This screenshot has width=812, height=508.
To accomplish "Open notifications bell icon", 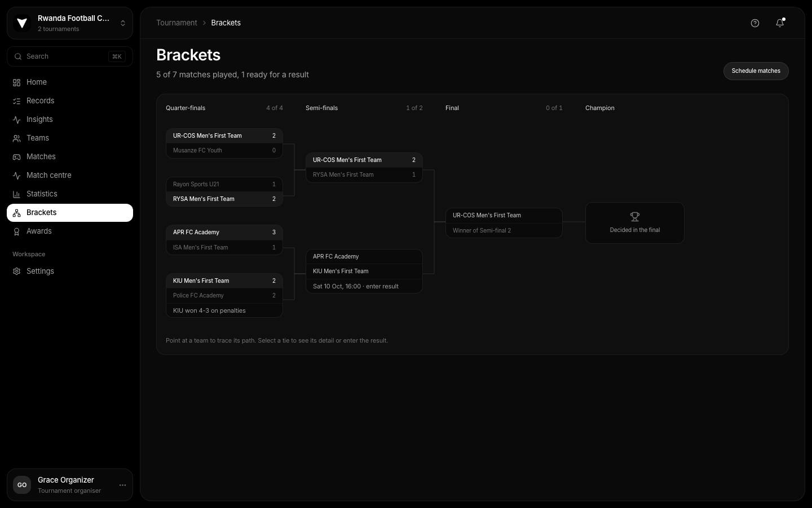I will (x=780, y=23).
